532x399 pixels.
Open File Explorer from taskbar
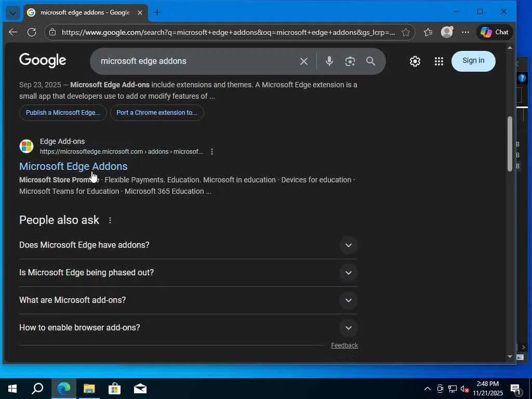pos(89,389)
